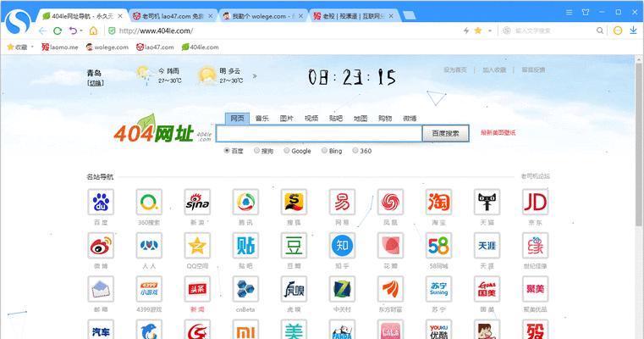This screenshot has width=644, height=339.
Task: Expand the undo-close tab dropdown arrow
Action: 81,31
